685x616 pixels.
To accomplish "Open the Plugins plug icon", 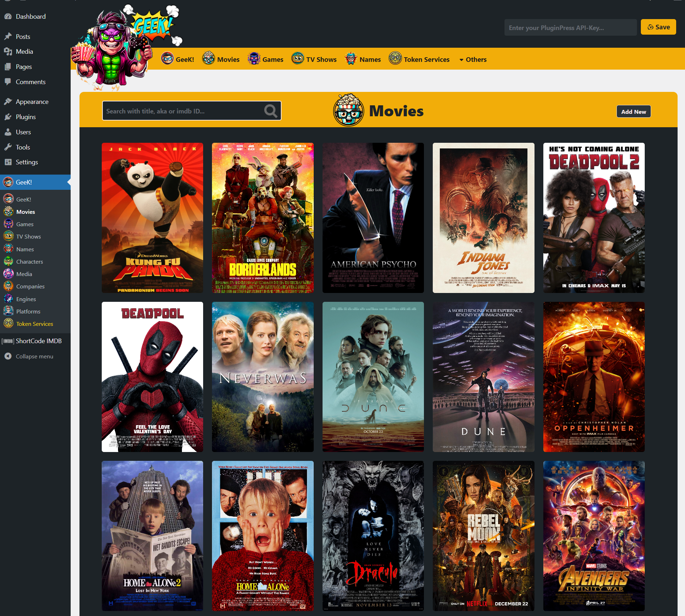I will tap(8, 117).
